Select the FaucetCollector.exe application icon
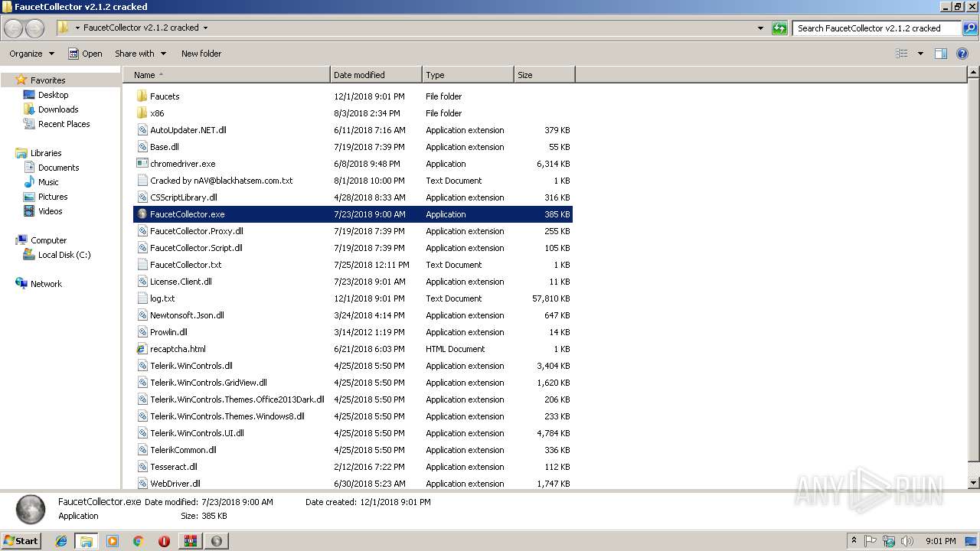Screen dimensions: 980x551 (x=142, y=214)
